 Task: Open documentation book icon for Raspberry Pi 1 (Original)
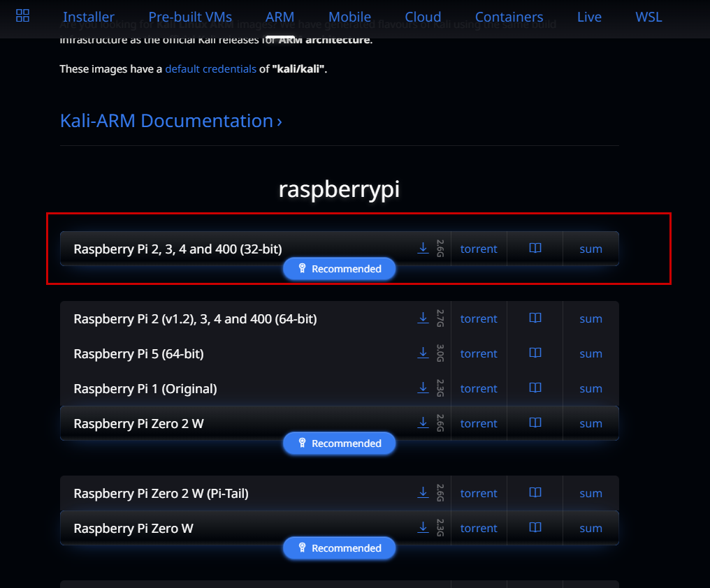tap(535, 388)
